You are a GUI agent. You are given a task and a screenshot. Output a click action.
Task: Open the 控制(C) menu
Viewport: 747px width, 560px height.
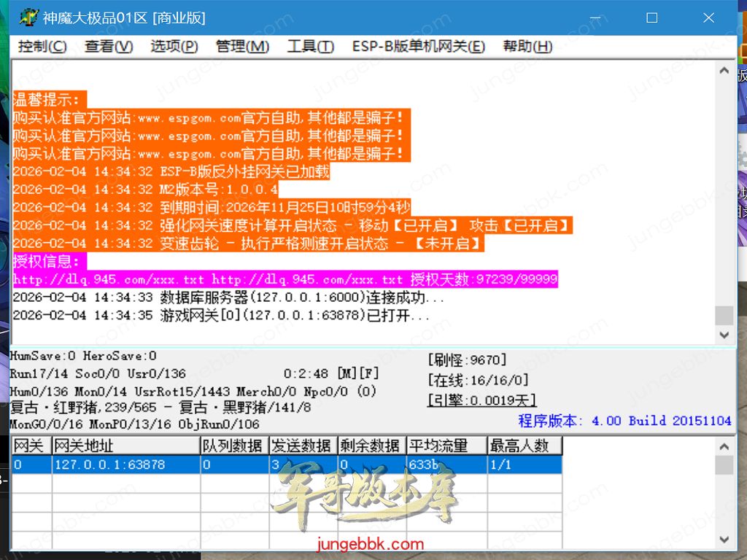point(42,47)
